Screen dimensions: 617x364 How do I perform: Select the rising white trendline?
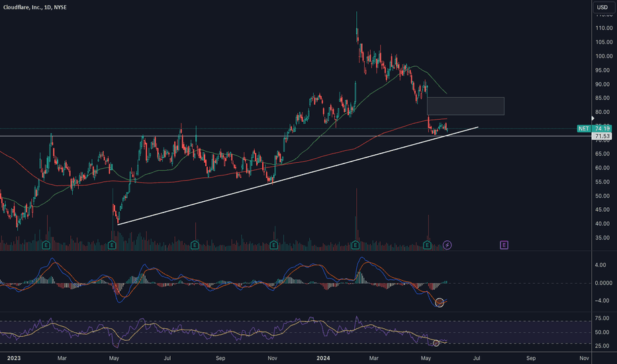pyautogui.click(x=298, y=176)
